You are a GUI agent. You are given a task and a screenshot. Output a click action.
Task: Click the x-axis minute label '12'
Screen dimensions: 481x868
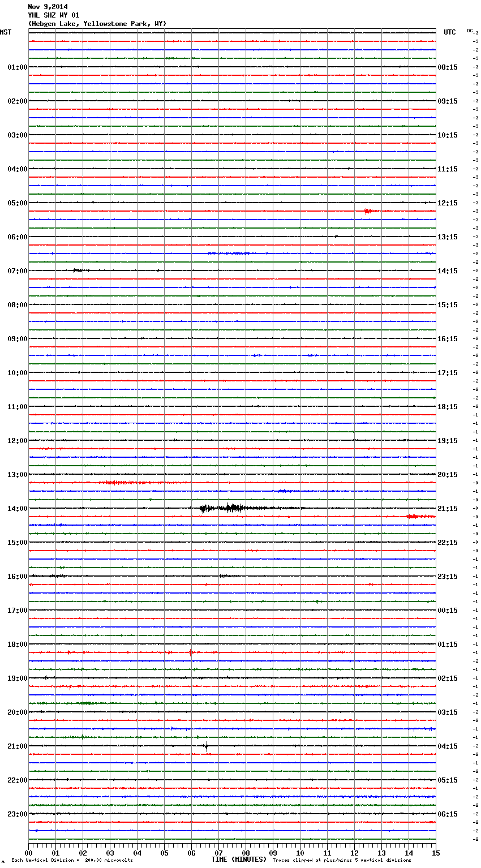(354, 853)
